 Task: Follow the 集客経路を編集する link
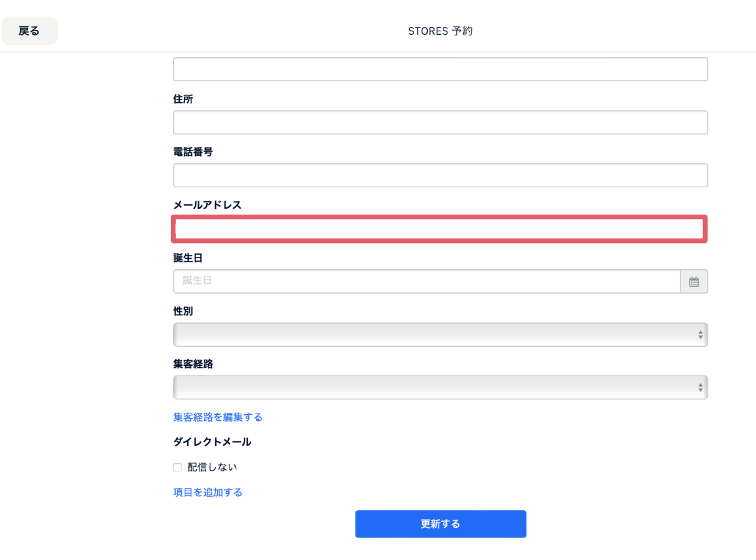(217, 417)
